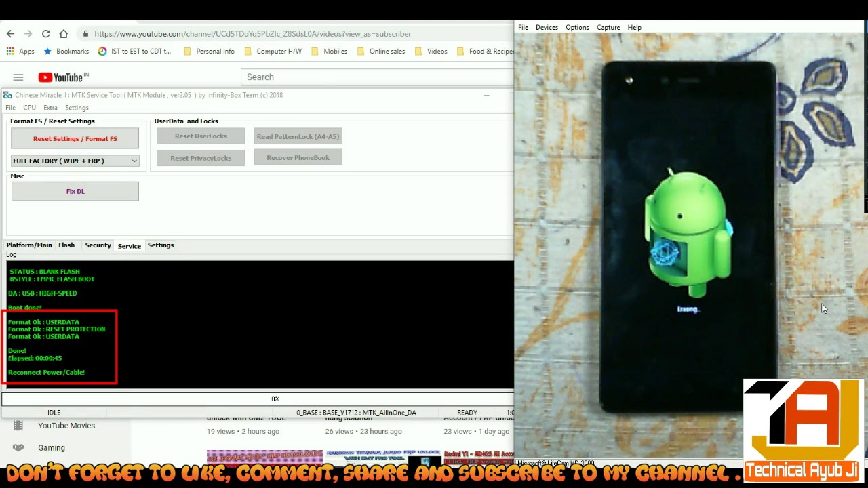Viewport: 868px width, 488px height.
Task: Click 'Reconnect Power/Cable!' log line
Action: click(47, 372)
